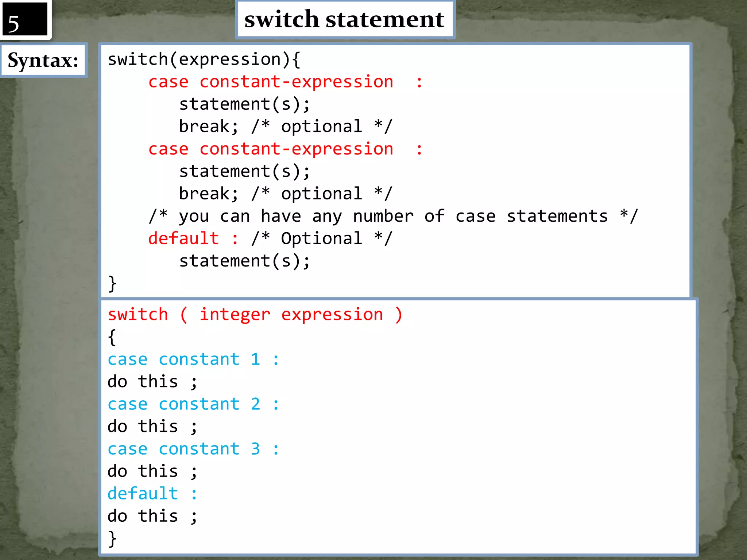Viewport: 747px width, 560px height.
Task: Click the blue 'case constant 2 :' line
Action: pyautogui.click(x=193, y=404)
